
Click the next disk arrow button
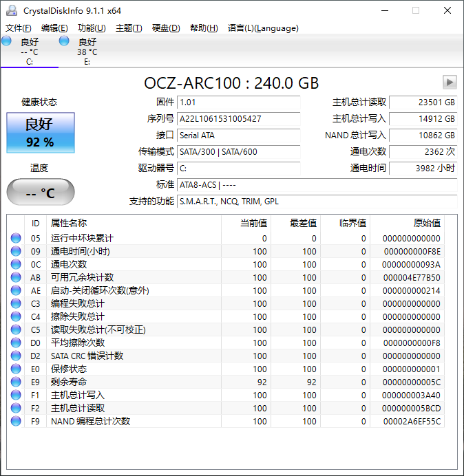[x=450, y=83]
